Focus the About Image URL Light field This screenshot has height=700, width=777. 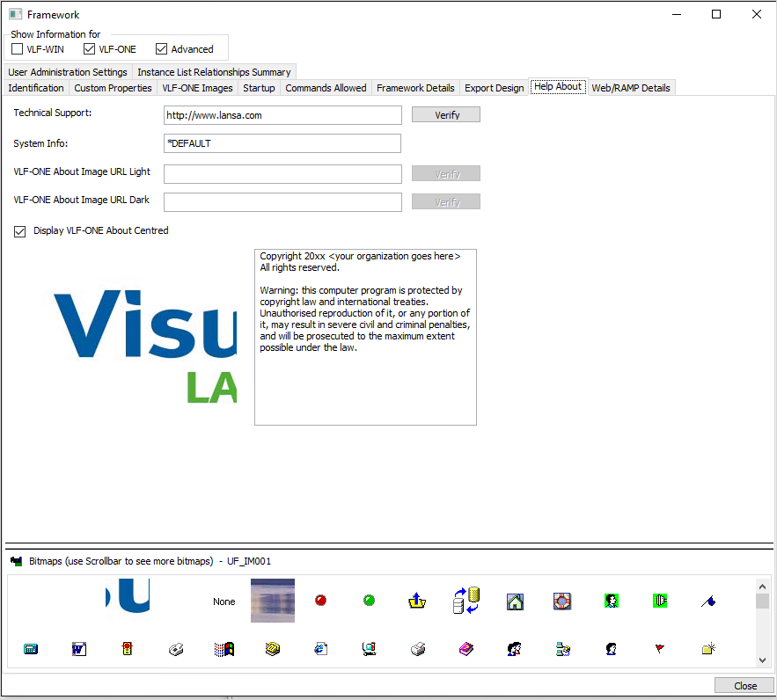[282, 174]
